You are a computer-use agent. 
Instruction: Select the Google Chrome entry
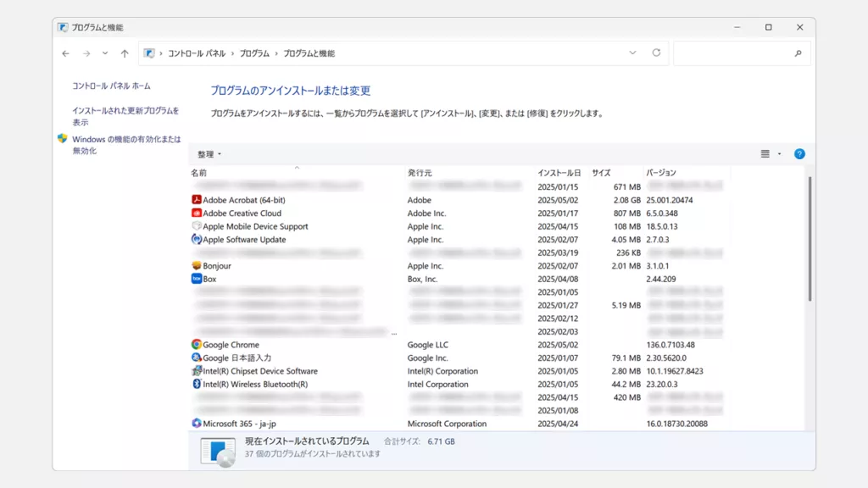(459, 345)
